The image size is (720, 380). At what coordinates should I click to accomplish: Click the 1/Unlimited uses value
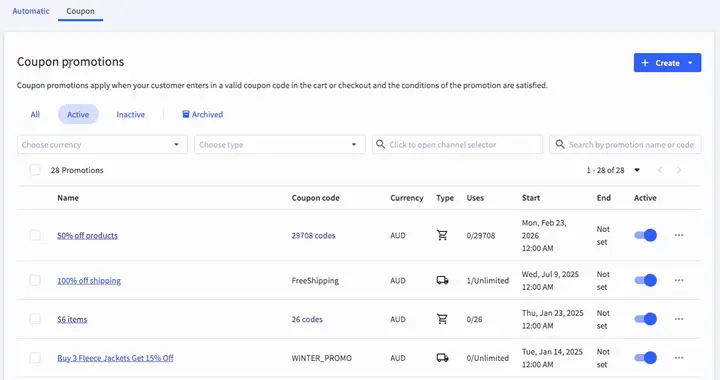(488, 280)
